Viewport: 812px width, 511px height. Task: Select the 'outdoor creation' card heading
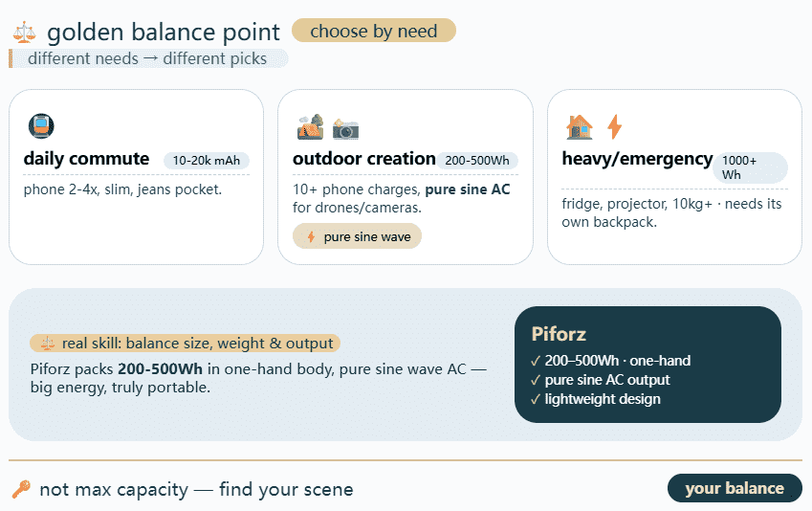363,159
